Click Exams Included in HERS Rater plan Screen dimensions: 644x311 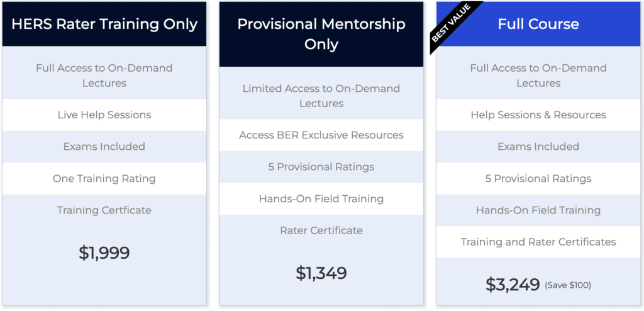[x=104, y=147]
